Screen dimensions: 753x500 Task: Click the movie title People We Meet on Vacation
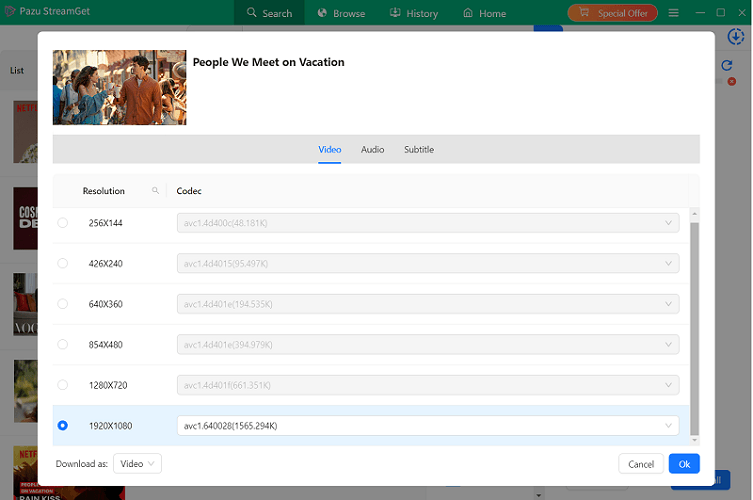pos(268,62)
